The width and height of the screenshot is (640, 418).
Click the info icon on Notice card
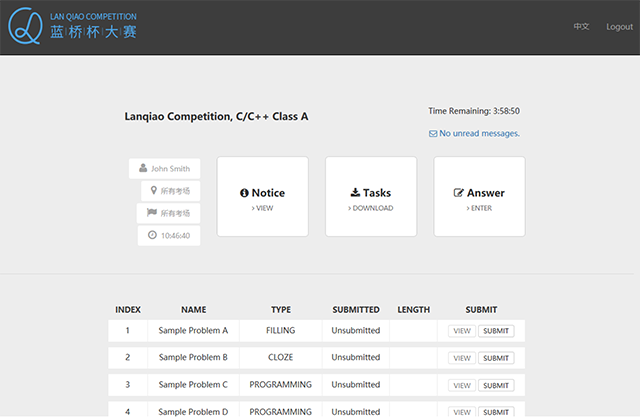click(245, 193)
